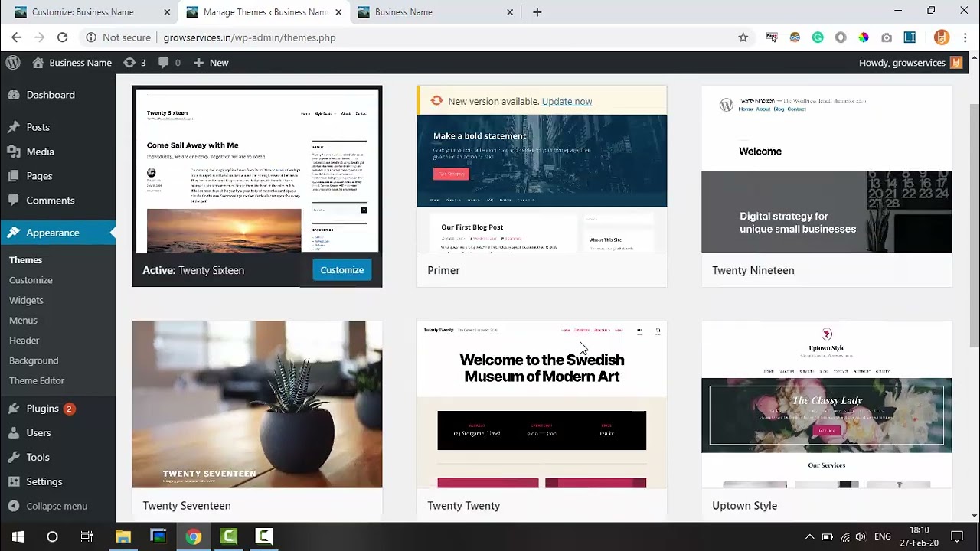Click the Tools wrench icon
980x551 pixels.
click(14, 458)
